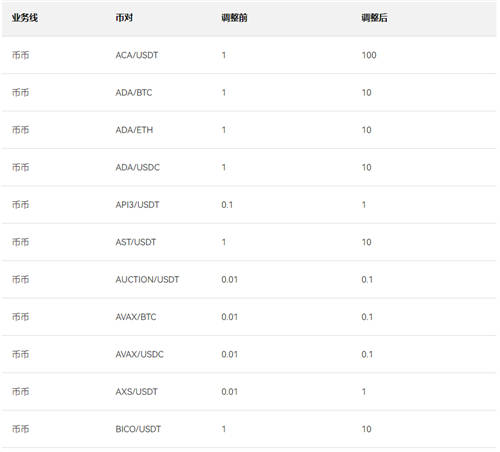Viewport: 500px width, 452px height.
Task: Click the 0.1 before-value for API3/USDT
Action: pyautogui.click(x=227, y=205)
